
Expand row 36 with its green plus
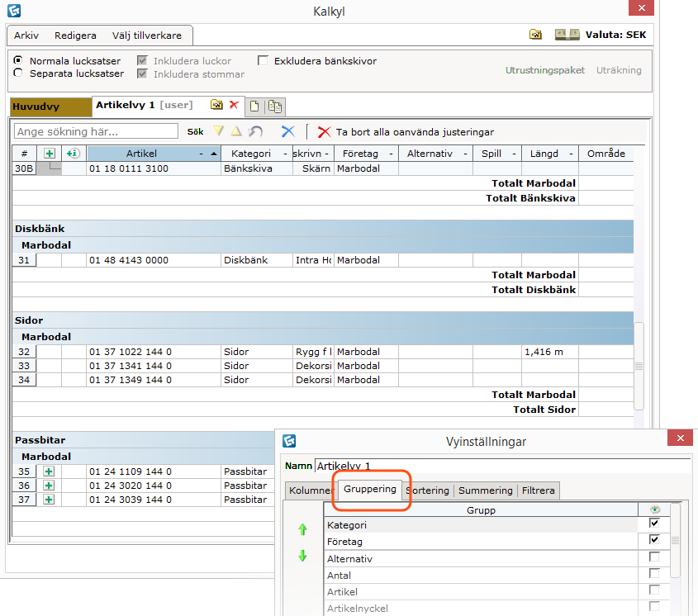click(x=49, y=486)
